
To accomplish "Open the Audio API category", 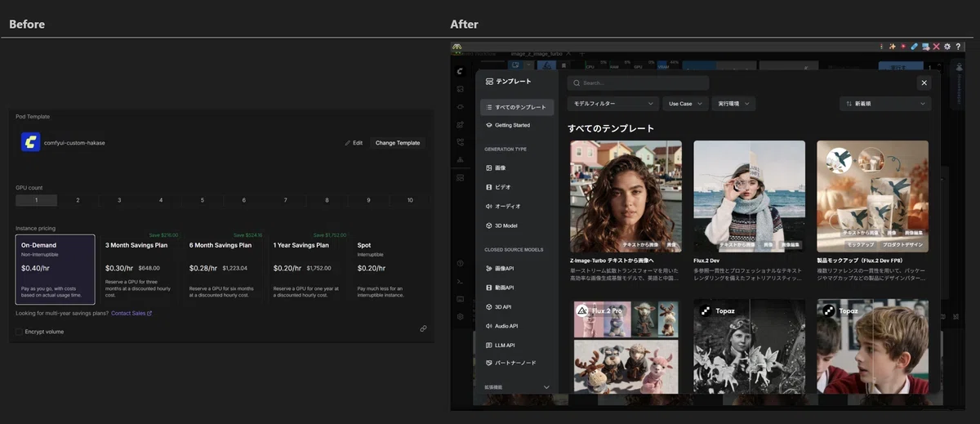I will (516, 326).
